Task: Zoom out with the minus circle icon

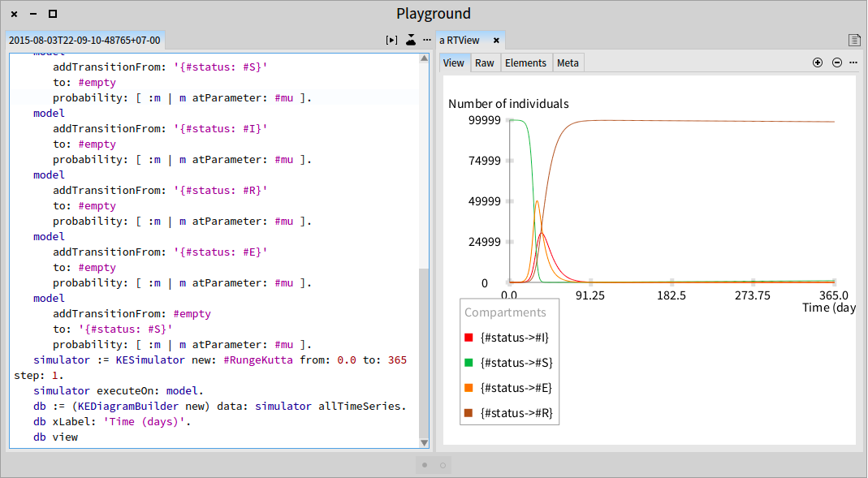Action: [x=837, y=62]
